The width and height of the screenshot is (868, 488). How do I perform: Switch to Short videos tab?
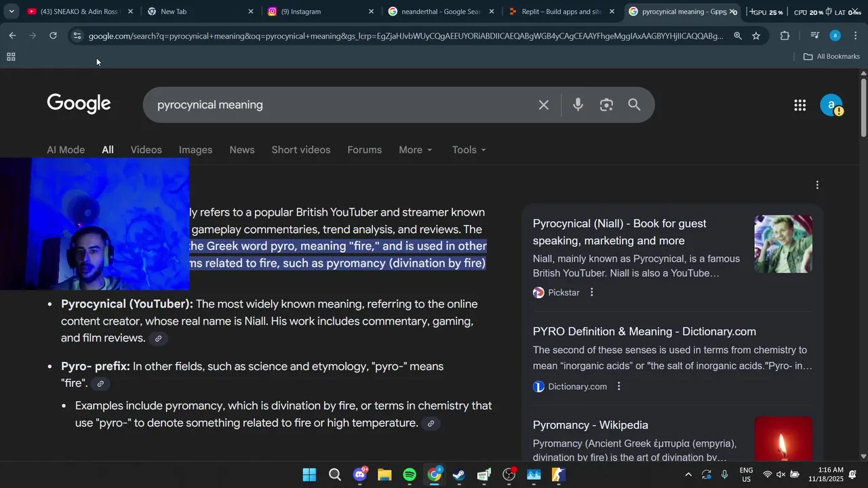[301, 150]
